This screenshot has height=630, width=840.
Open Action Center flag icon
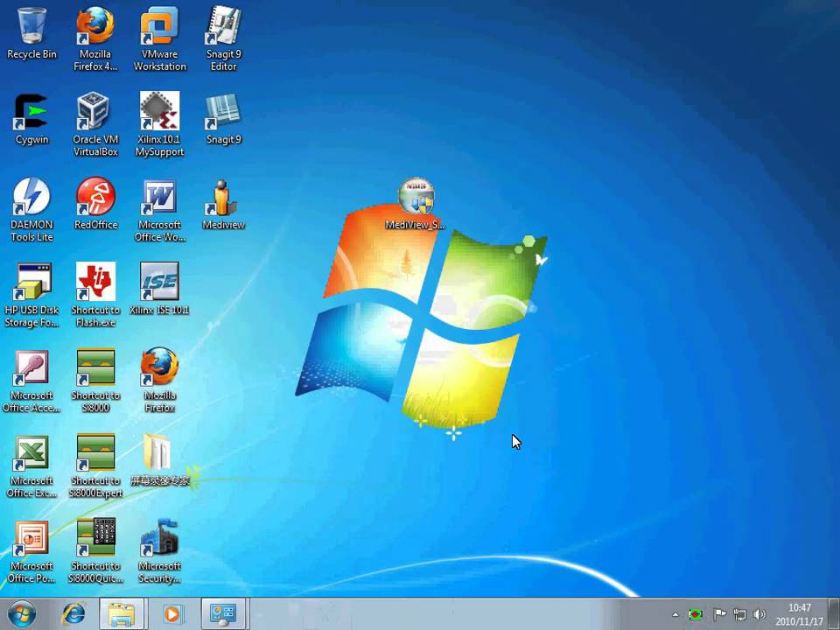(719, 614)
